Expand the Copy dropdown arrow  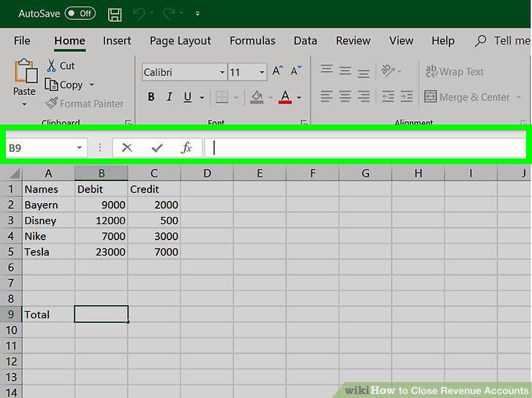point(91,85)
